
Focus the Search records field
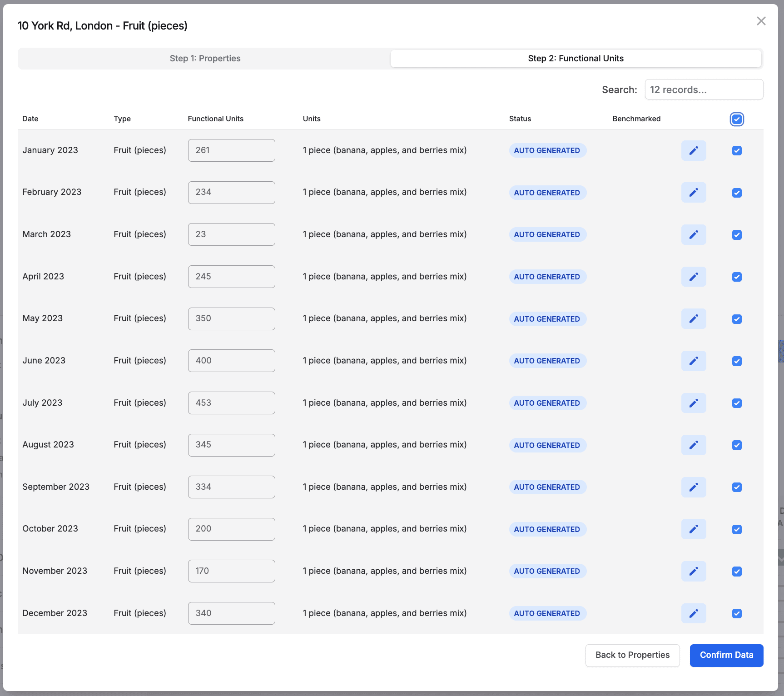704,89
